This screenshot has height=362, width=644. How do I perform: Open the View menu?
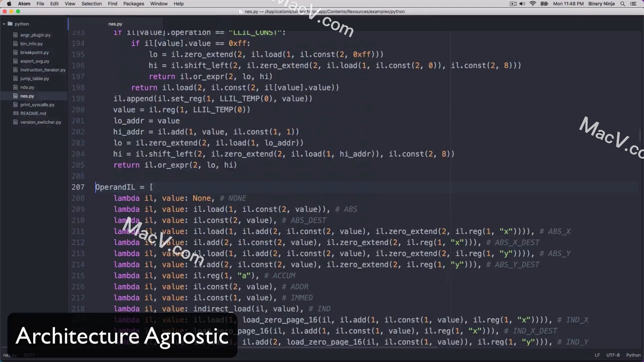[x=70, y=4]
